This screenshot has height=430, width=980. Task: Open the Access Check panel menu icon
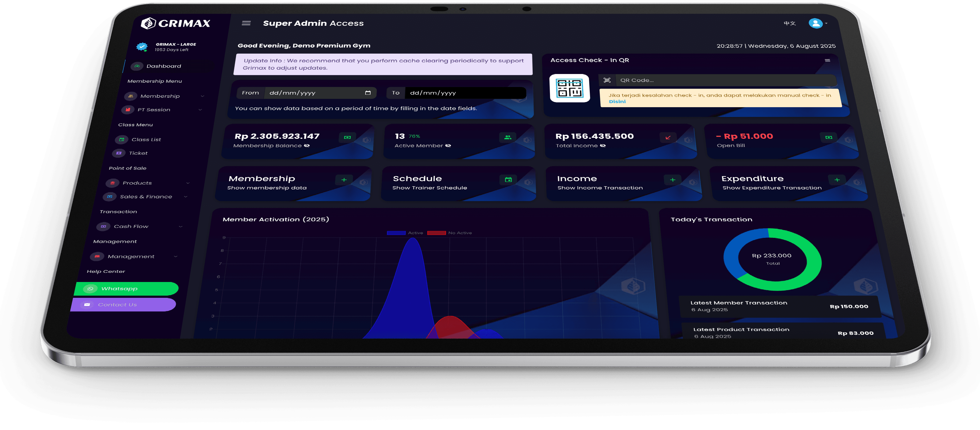[827, 60]
